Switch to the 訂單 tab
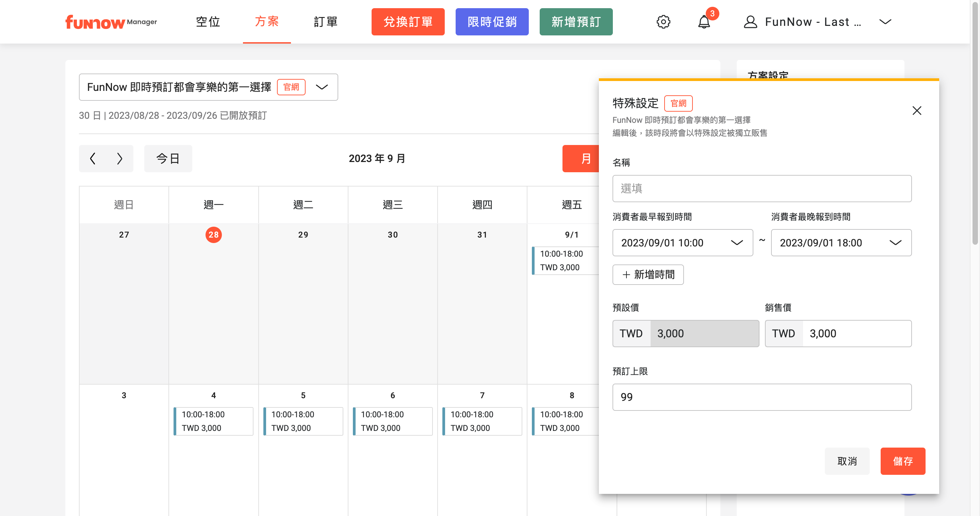The height and width of the screenshot is (516, 980). tap(326, 22)
